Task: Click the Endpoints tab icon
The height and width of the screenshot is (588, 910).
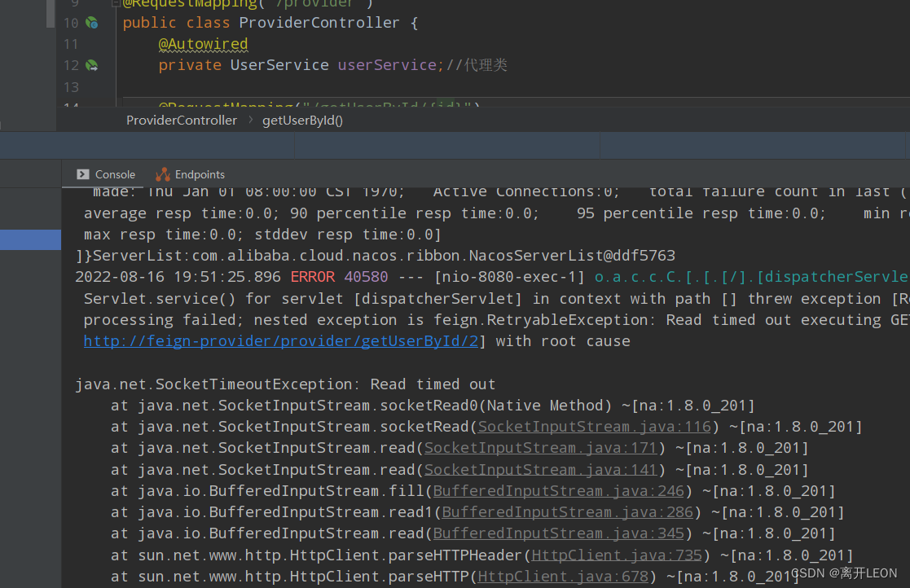Action: click(163, 174)
